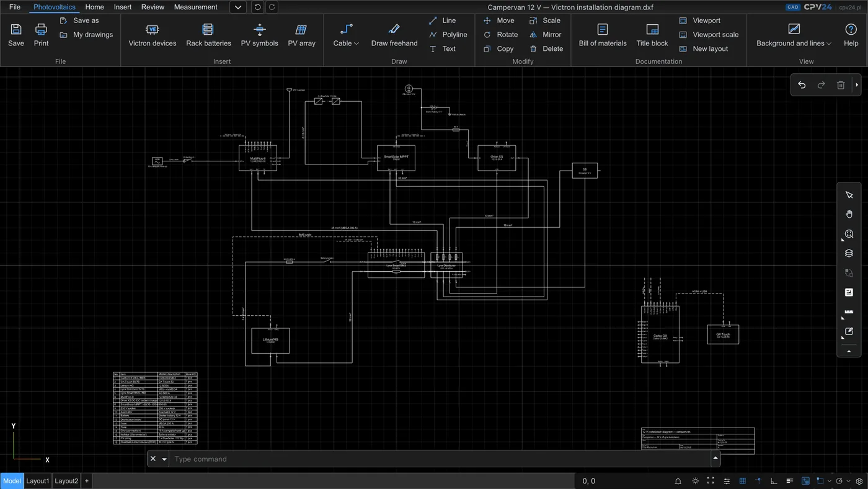Click the Mirror button
868x489 pixels.
coord(545,35)
